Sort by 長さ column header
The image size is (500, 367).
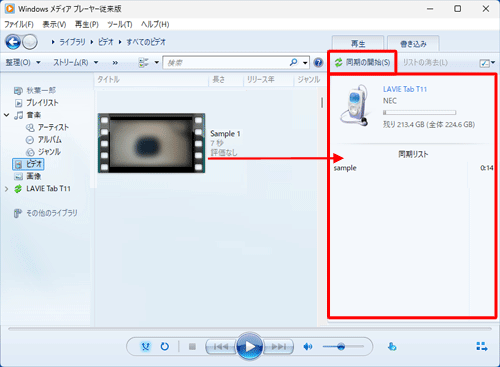coord(226,80)
